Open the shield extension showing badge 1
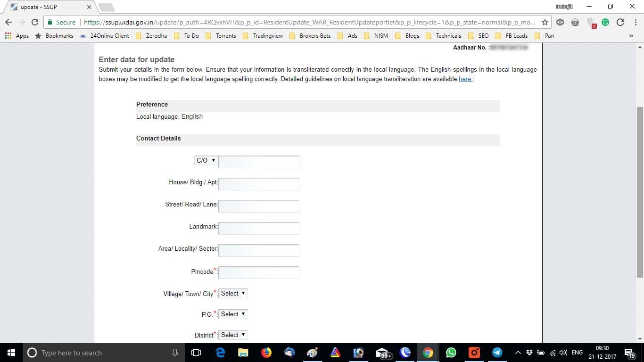The height and width of the screenshot is (362, 644). (590, 22)
